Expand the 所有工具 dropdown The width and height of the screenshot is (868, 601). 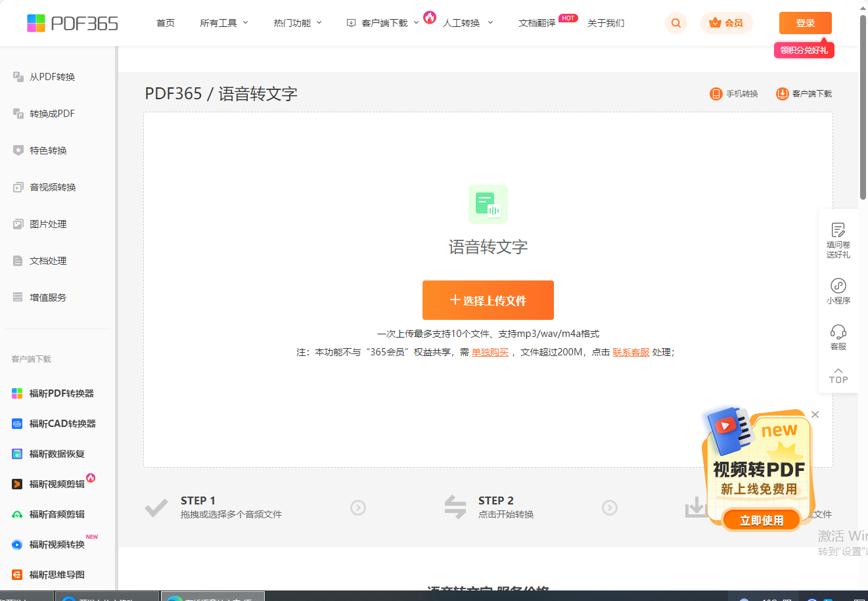224,23
